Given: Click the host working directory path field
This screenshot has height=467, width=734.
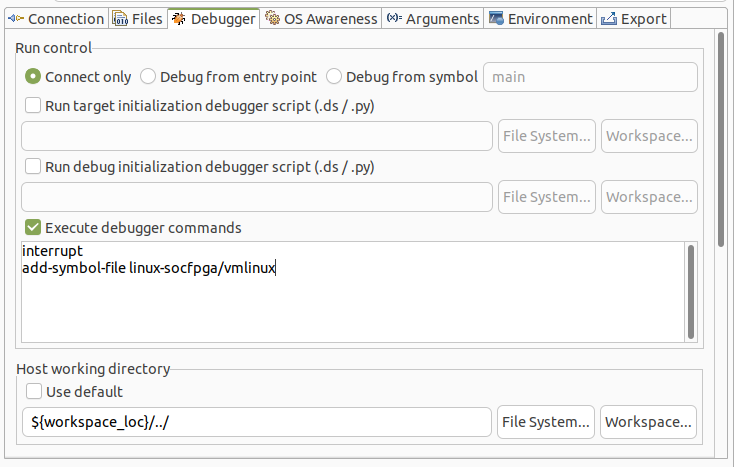Looking at the screenshot, I should 256,421.
